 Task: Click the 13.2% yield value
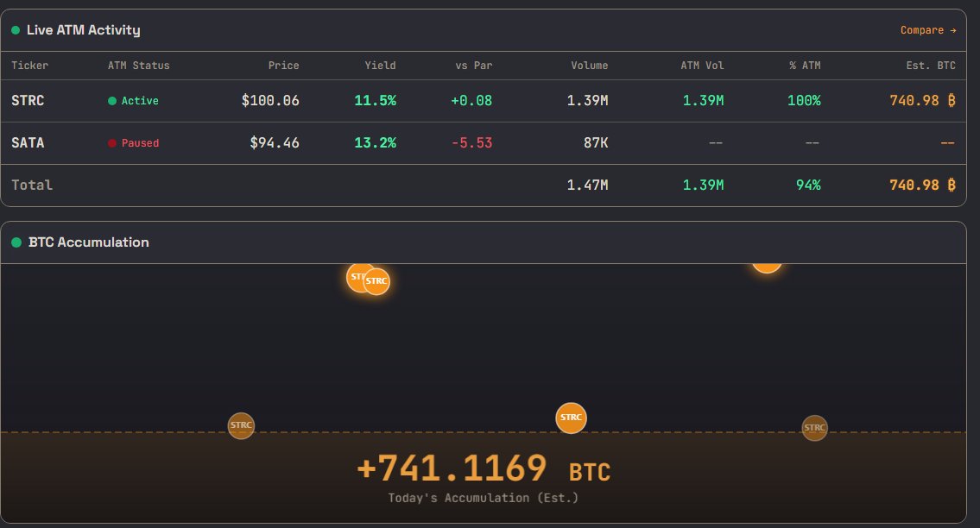pos(375,143)
